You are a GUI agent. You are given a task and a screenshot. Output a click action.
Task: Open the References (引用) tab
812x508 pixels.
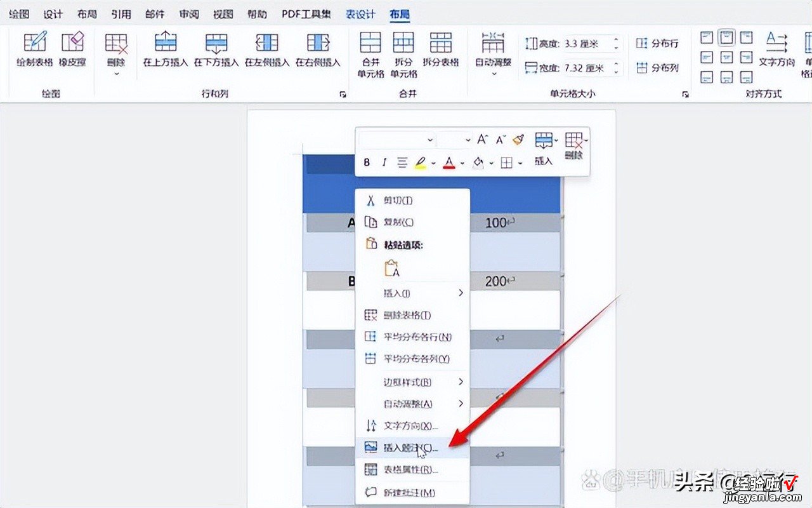pyautogui.click(x=121, y=14)
